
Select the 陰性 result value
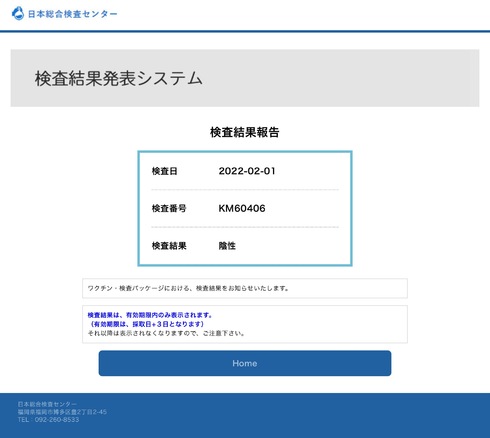click(x=227, y=246)
